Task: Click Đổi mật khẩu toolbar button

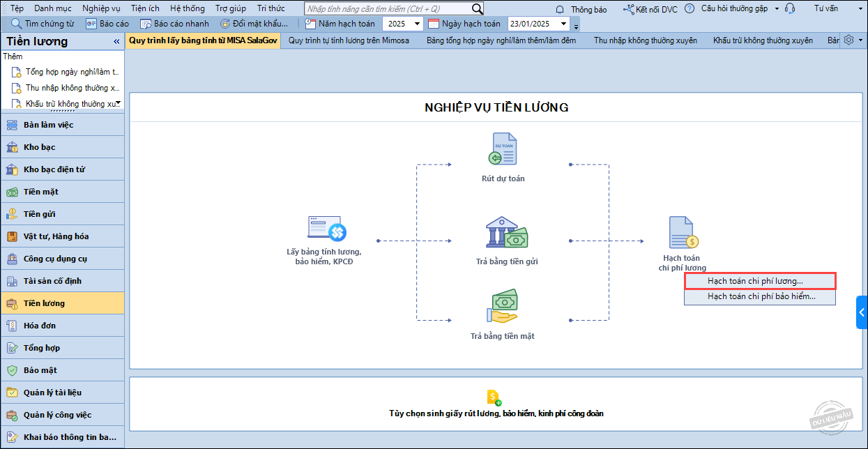Action: [x=254, y=24]
